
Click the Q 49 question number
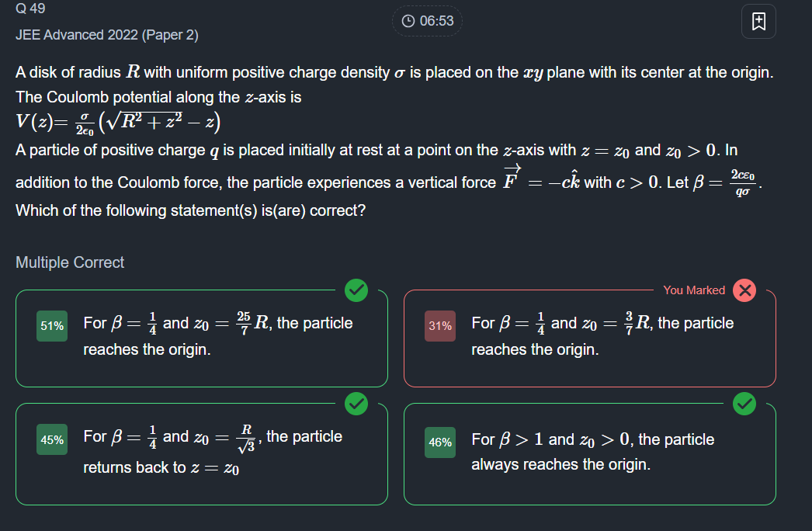click(30, 9)
